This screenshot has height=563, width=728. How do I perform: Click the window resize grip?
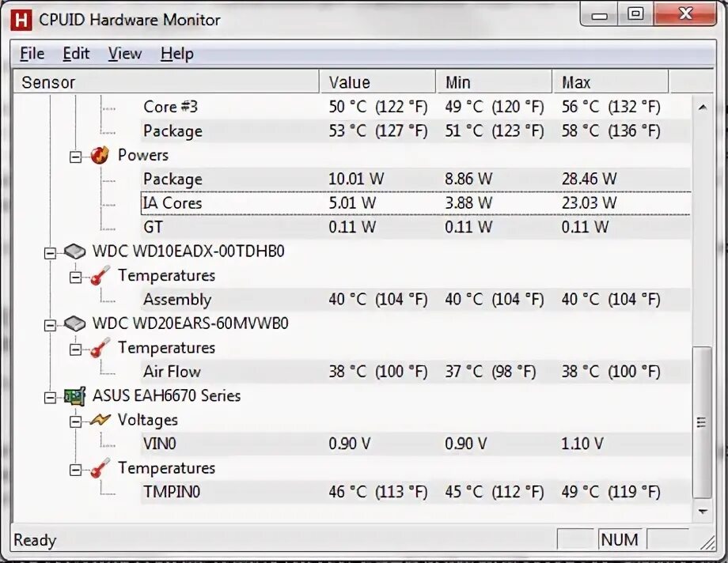click(707, 542)
